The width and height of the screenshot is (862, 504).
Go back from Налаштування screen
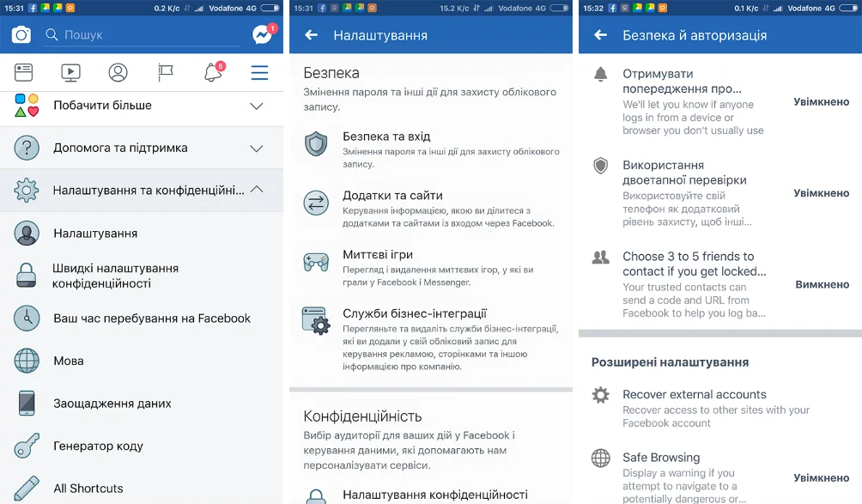(311, 35)
